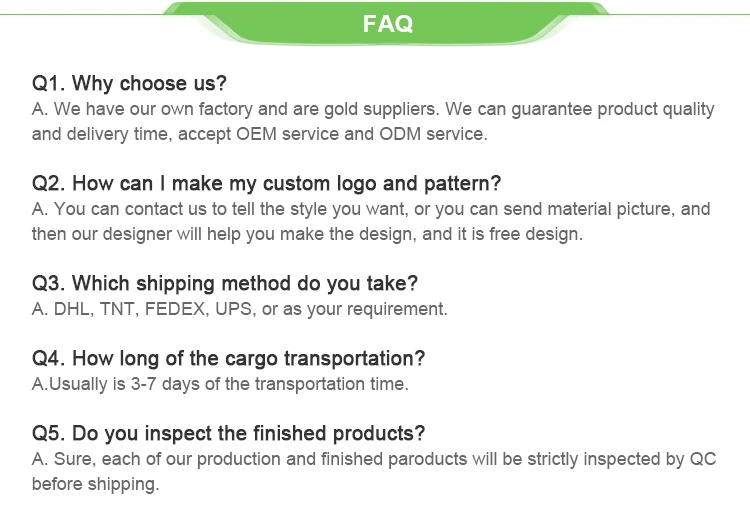This screenshot has height=513, width=750.
Task: Click the OEM service and ODM service line
Action: (260, 134)
